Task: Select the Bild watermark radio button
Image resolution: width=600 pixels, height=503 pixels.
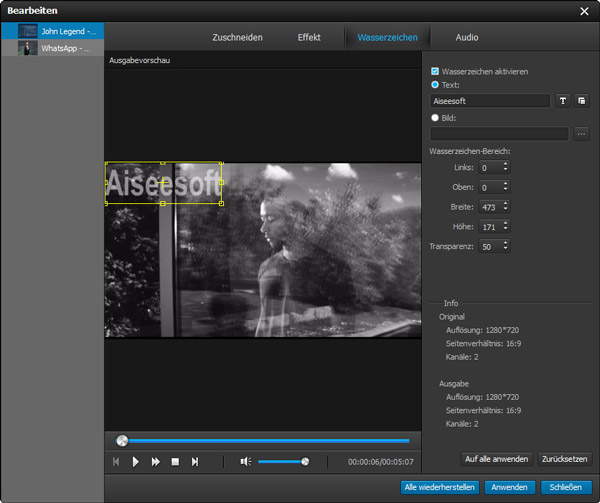Action: 435,118
